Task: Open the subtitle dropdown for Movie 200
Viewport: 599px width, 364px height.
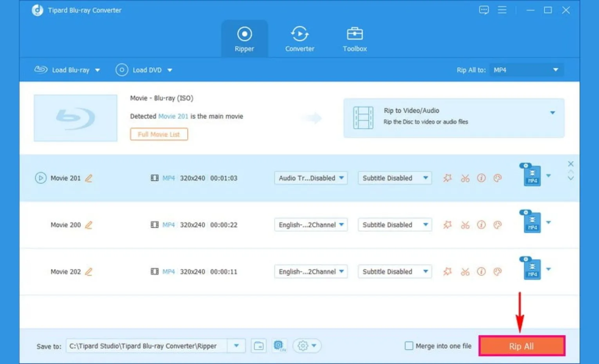Action: [395, 225]
